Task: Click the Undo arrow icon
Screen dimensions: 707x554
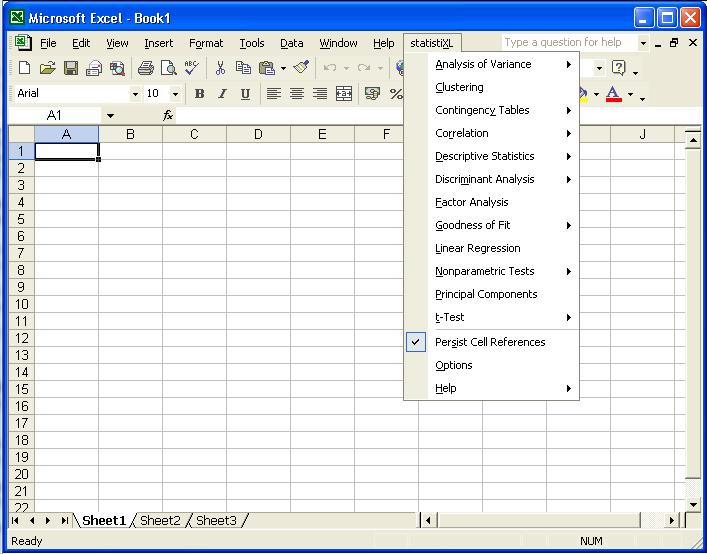Action: pyautogui.click(x=330, y=68)
